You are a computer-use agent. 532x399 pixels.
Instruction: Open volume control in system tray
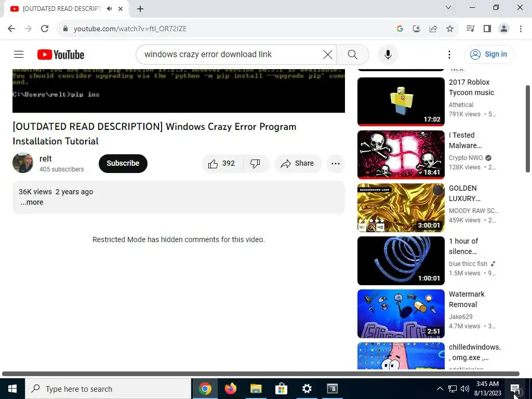coord(465,389)
